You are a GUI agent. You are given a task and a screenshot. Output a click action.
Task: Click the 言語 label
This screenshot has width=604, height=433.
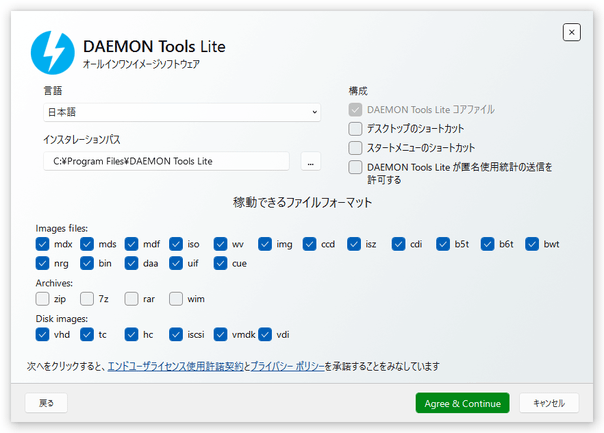pos(53,91)
